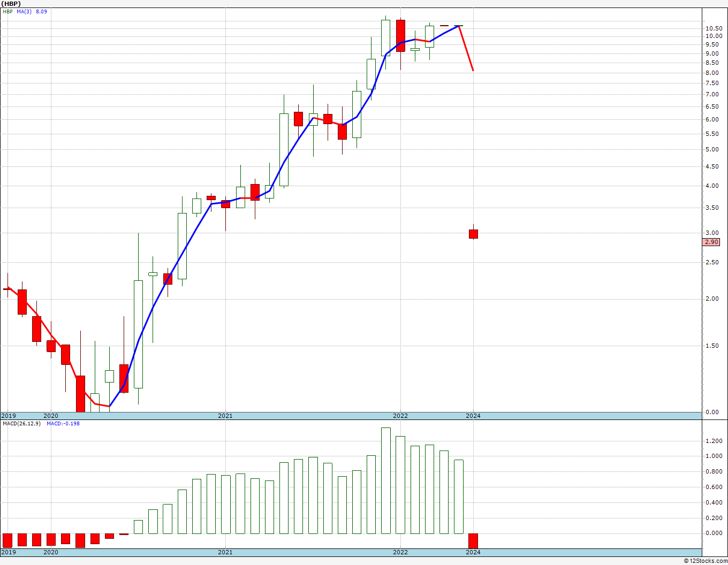Click 2019 on the price chart time axis
This screenshot has height=565, width=728.
[9, 416]
